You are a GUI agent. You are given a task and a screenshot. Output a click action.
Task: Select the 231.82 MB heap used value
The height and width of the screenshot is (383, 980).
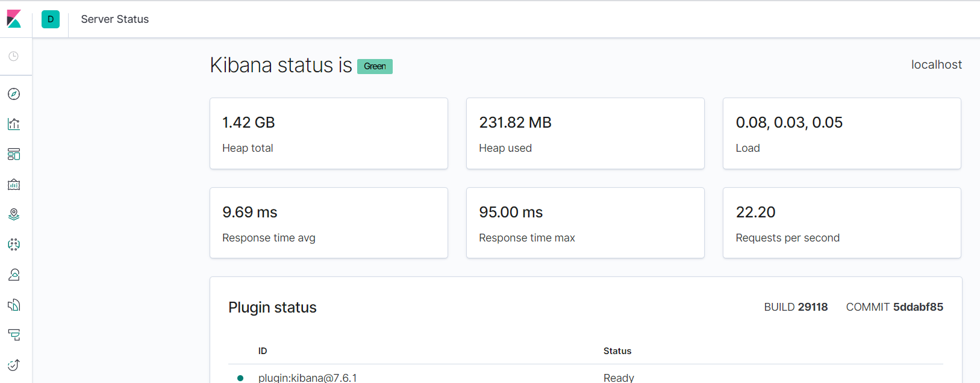516,122
